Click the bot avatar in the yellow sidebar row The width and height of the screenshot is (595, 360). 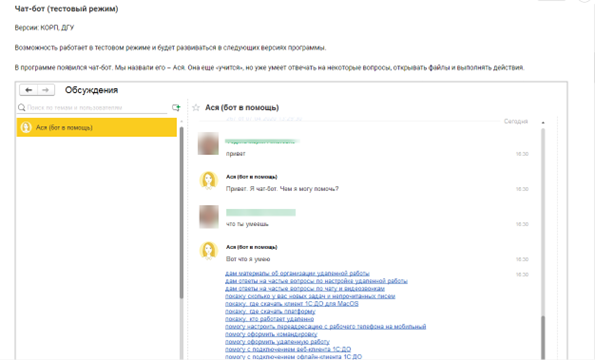pos(26,127)
